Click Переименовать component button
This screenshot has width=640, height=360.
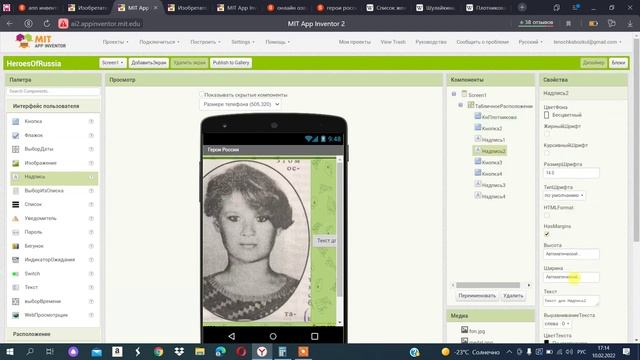tap(477, 296)
